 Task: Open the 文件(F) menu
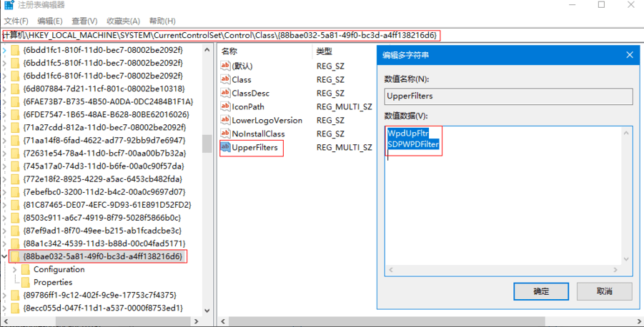tap(16, 21)
